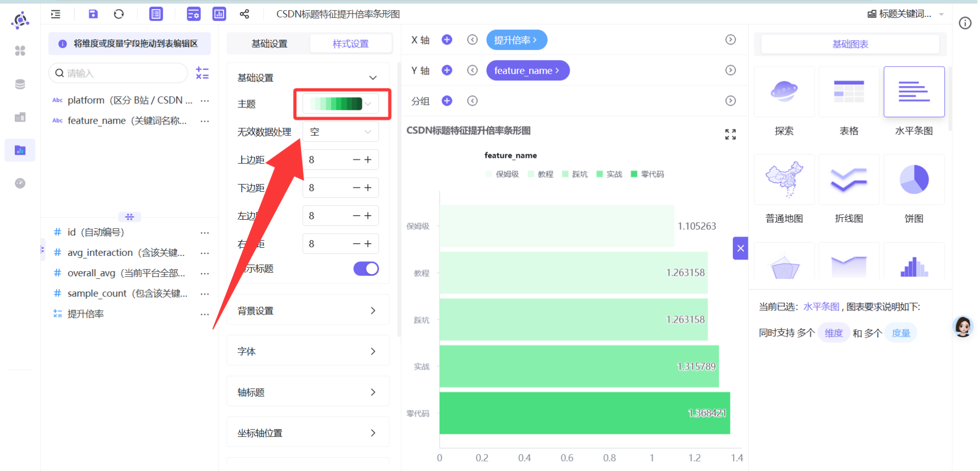Open the database icon in the left sidebar

click(x=20, y=84)
